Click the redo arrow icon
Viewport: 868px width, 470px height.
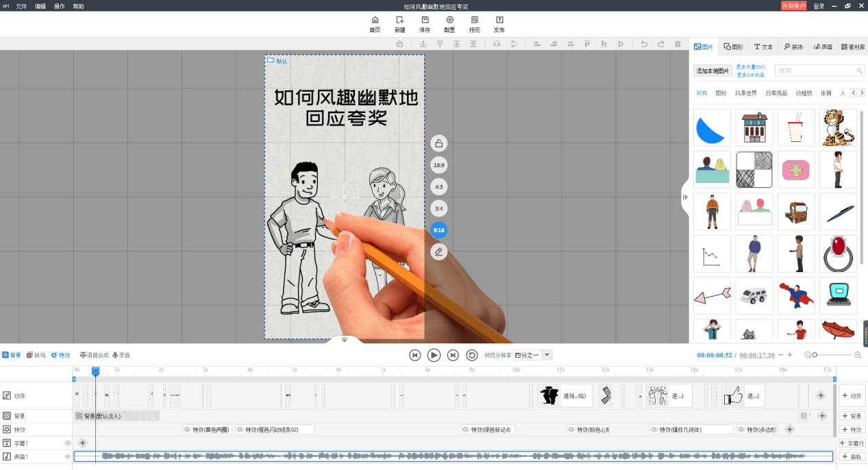point(661,44)
